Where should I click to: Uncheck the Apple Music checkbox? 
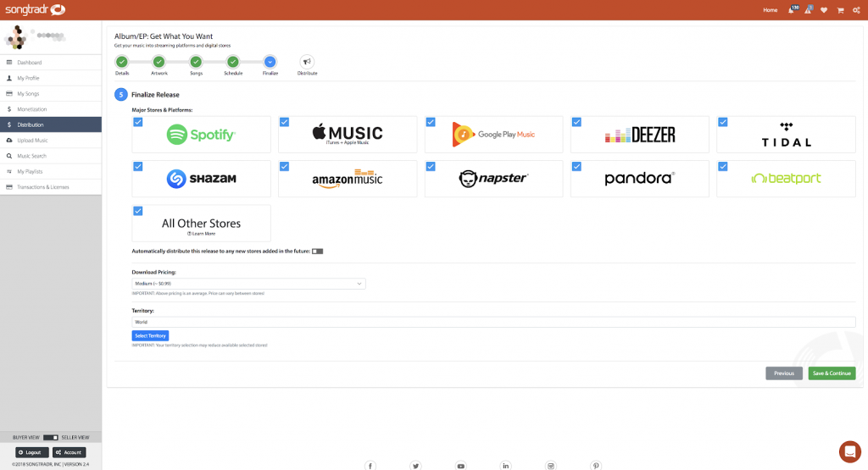pyautogui.click(x=284, y=122)
